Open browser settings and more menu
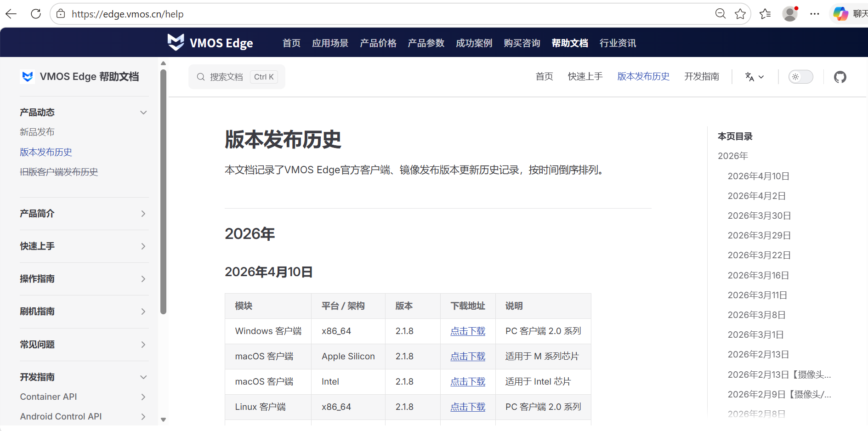 pyautogui.click(x=815, y=14)
